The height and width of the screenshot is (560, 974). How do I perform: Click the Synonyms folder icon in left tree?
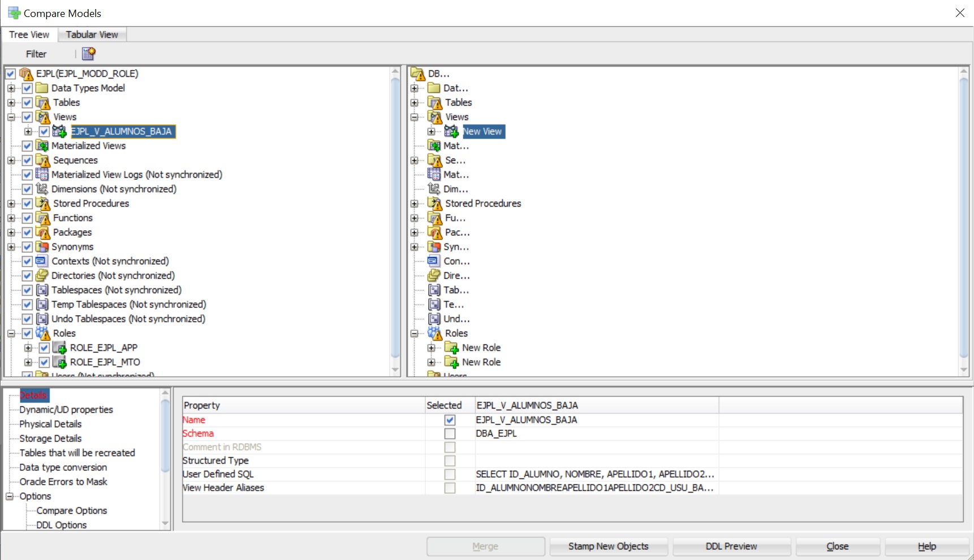click(42, 247)
